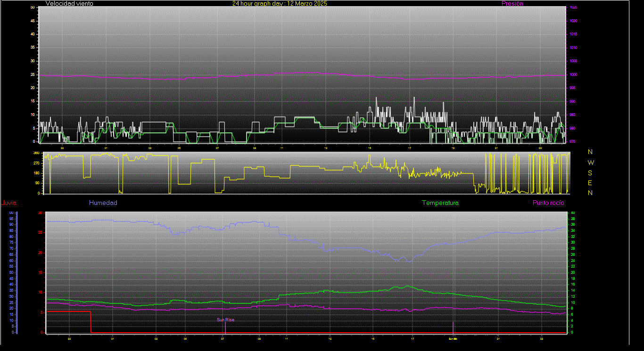The height and width of the screenshot is (351, 644).
Task: Click the '25' value on the wind speed axis
Action: click(33, 74)
